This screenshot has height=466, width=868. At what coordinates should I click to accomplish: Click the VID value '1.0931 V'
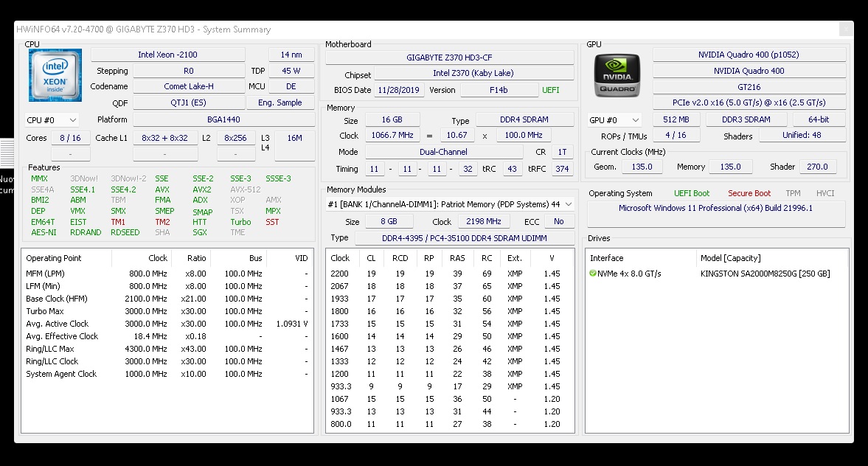(292, 324)
